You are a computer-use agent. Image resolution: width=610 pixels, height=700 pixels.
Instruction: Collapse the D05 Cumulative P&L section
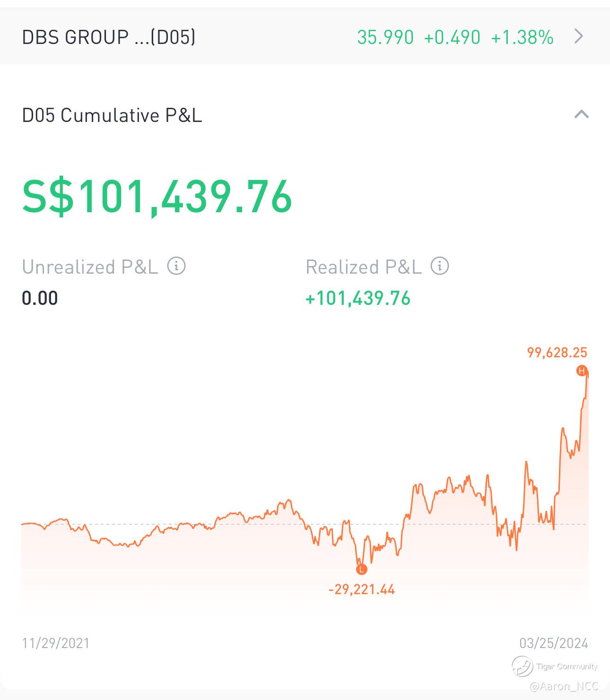pyautogui.click(x=581, y=114)
